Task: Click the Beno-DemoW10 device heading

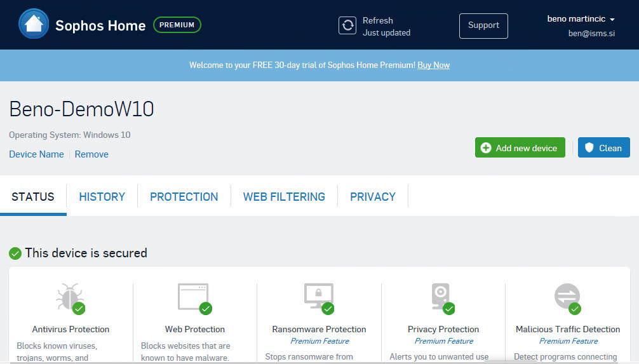Action: click(x=81, y=109)
